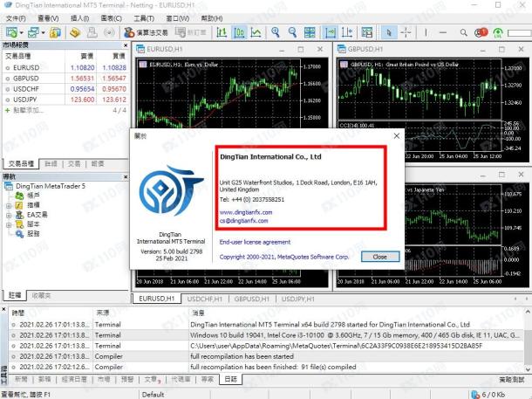Screen dimensions: 532x399
Task: Select the vertical line drawing tool
Action: pos(426,32)
